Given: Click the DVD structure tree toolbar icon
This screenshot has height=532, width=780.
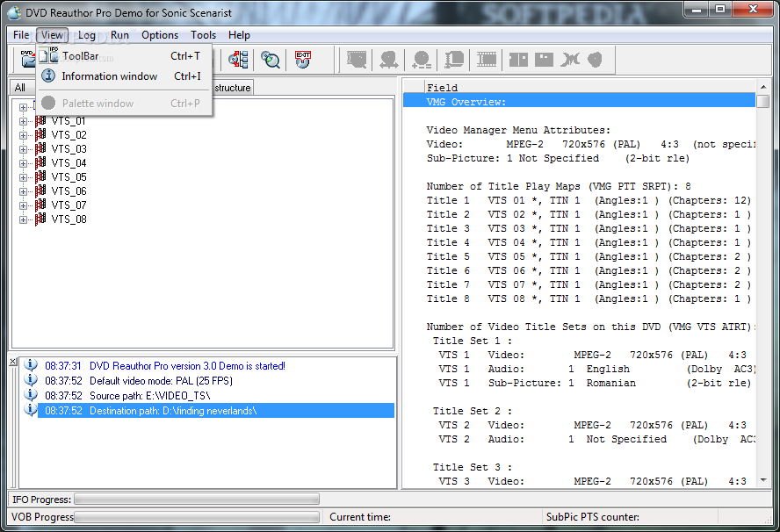Looking at the screenshot, I should [x=239, y=60].
